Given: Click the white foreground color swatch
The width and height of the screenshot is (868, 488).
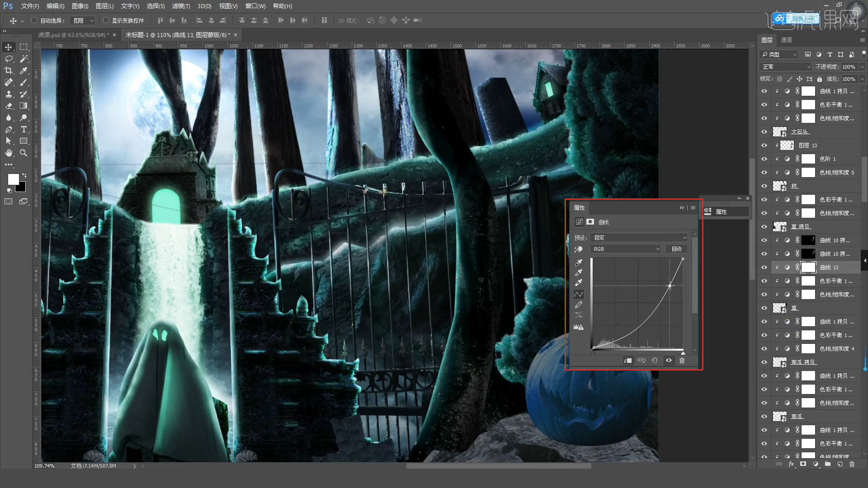Looking at the screenshot, I should 13,179.
